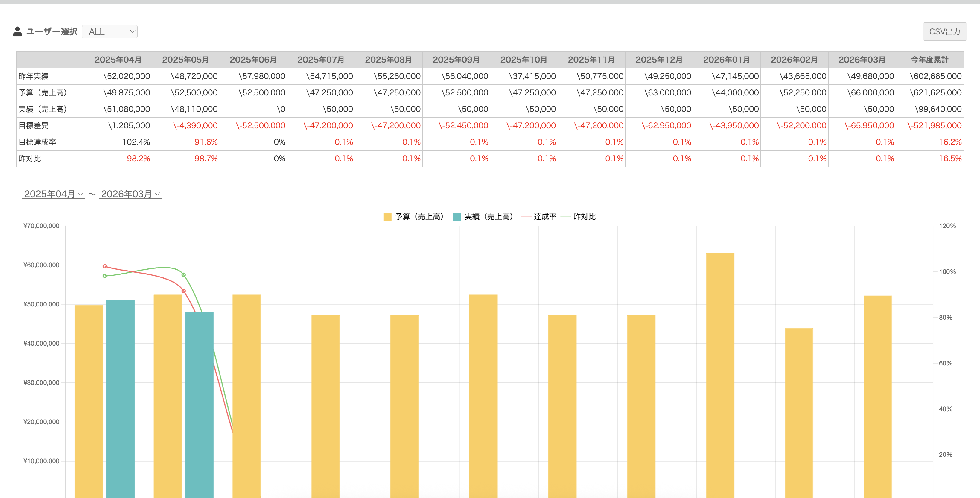Viewport: 980px width, 498px height.
Task: Click the 昨年実績 row label
Action: point(34,76)
